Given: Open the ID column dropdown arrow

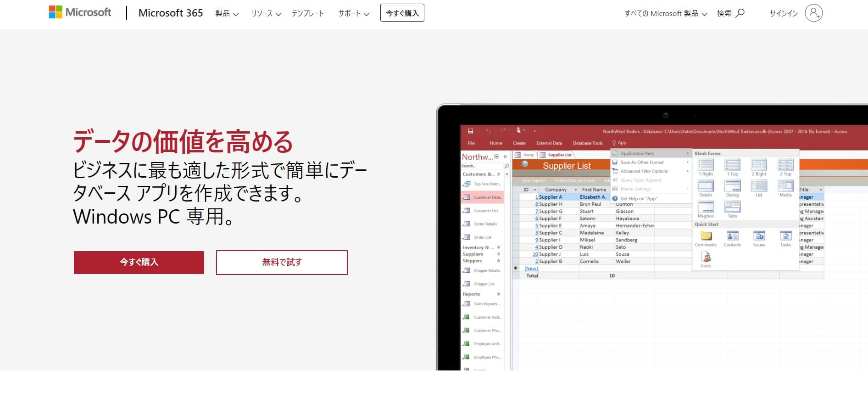Looking at the screenshot, I should (x=535, y=190).
